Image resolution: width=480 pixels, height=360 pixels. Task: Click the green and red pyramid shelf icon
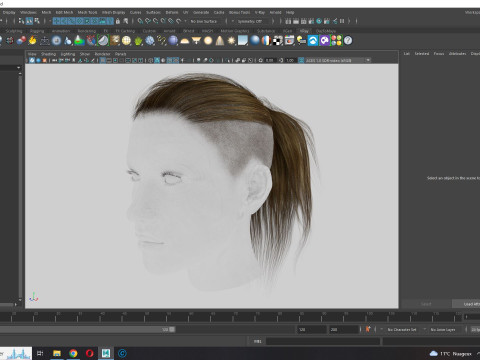point(79,41)
